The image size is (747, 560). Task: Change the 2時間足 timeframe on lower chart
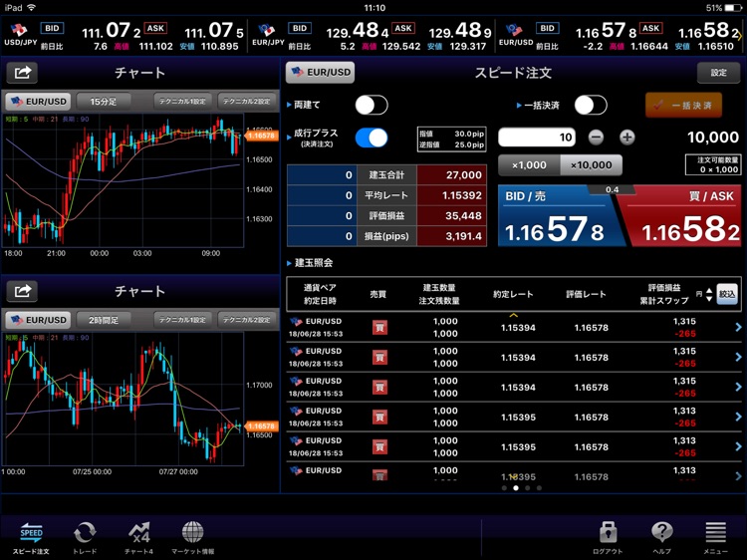pos(104,320)
